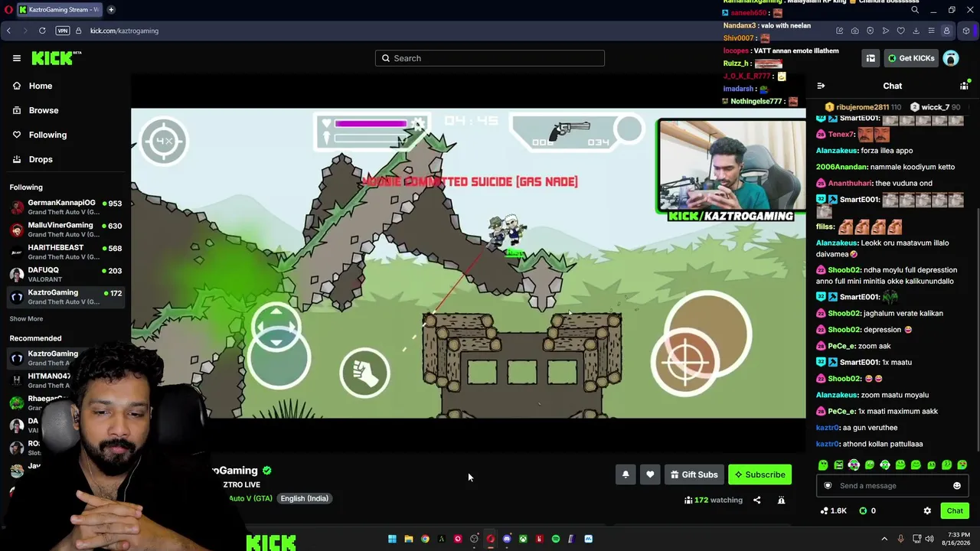
Task: Open the Opera extensions cube icon
Action: [x=965, y=31]
